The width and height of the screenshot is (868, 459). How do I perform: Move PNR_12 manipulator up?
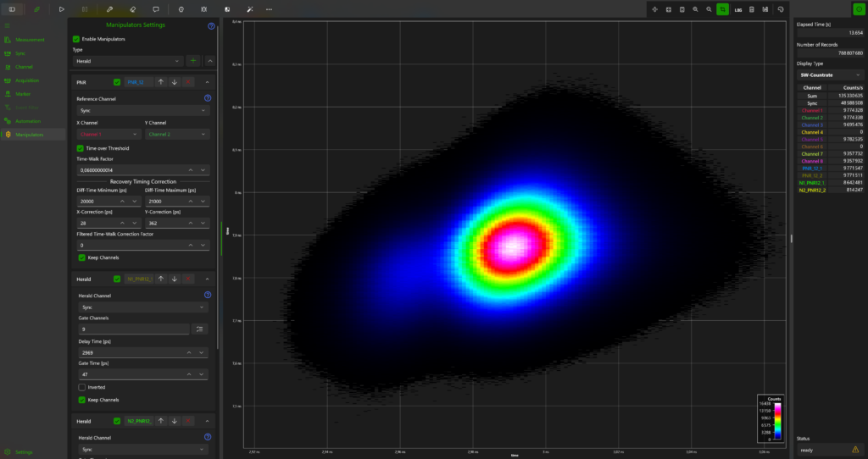click(x=161, y=82)
